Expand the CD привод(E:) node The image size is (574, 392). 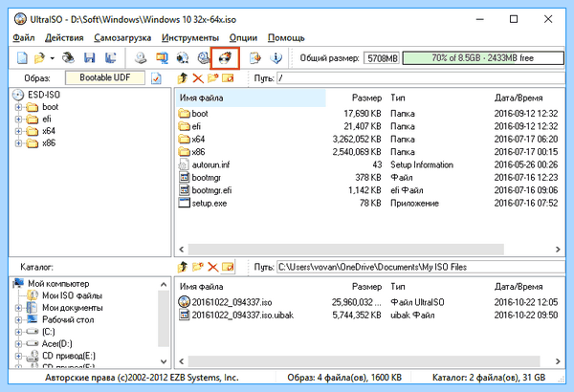tap(18, 356)
